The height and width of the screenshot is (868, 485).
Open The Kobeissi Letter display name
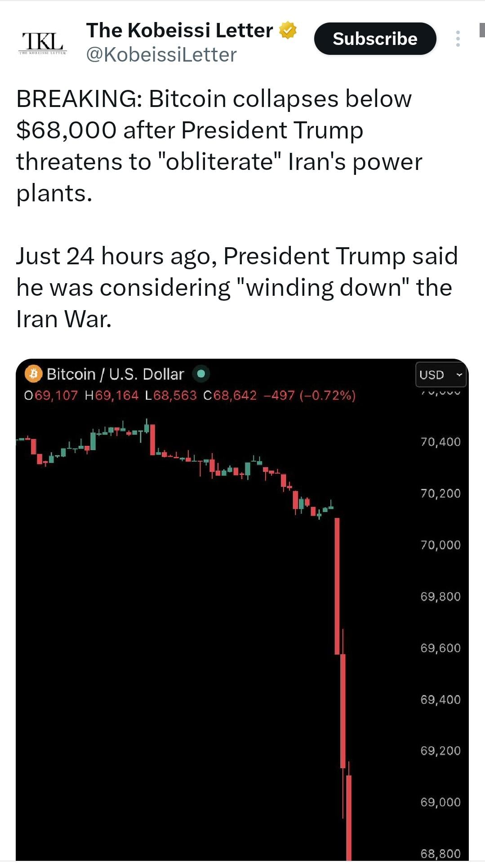click(x=179, y=30)
